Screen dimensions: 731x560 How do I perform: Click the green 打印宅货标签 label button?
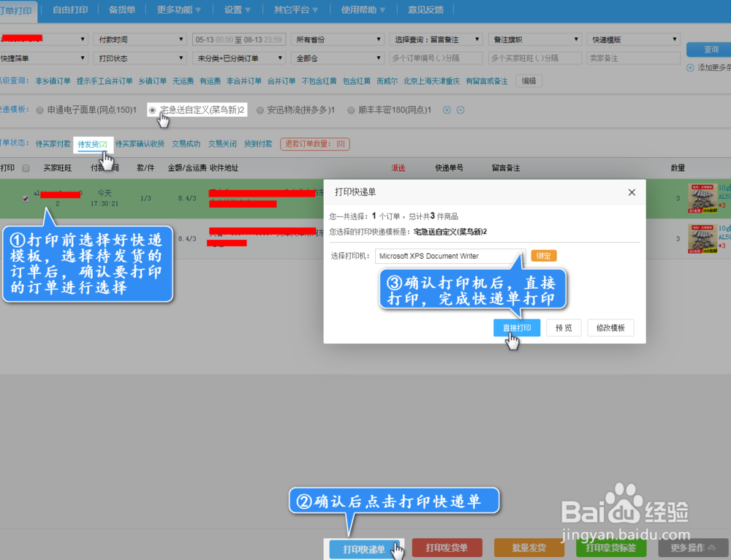pos(610,547)
